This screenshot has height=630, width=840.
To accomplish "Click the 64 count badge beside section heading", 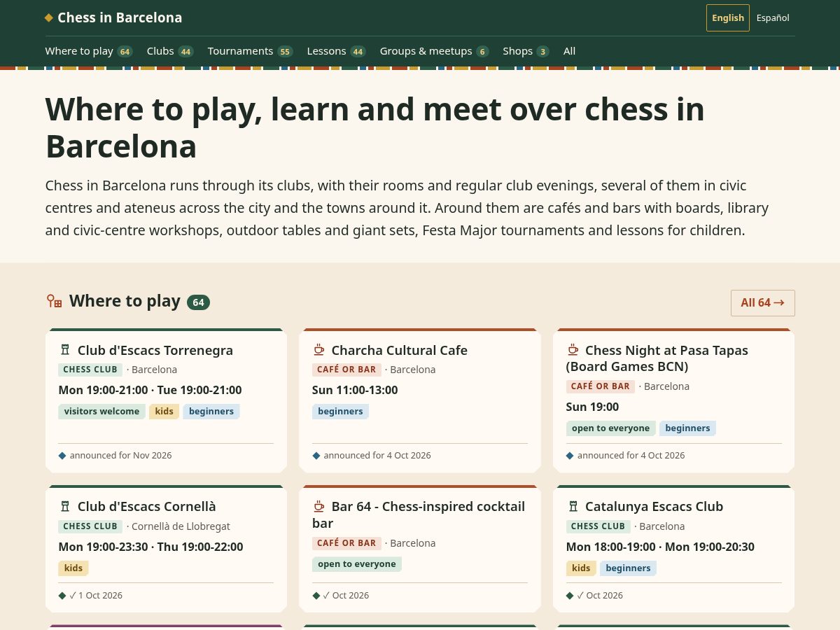I will [x=198, y=302].
